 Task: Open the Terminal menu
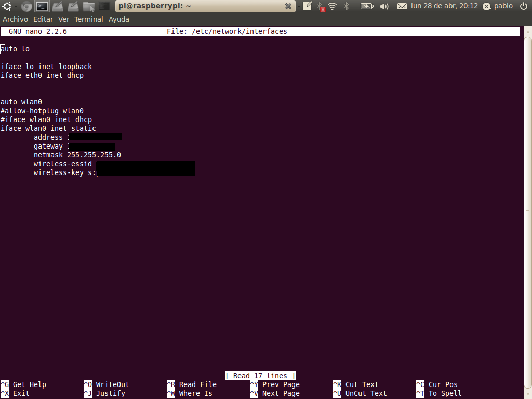click(x=88, y=19)
